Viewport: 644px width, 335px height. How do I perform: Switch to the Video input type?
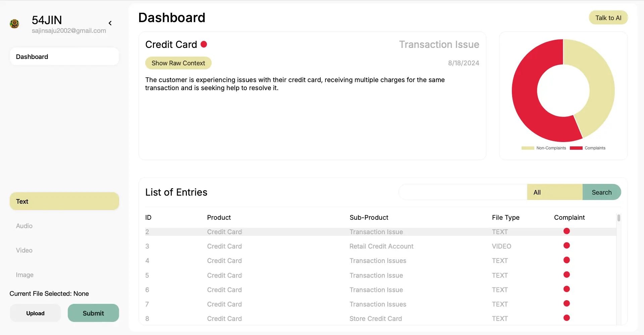pyautogui.click(x=24, y=250)
